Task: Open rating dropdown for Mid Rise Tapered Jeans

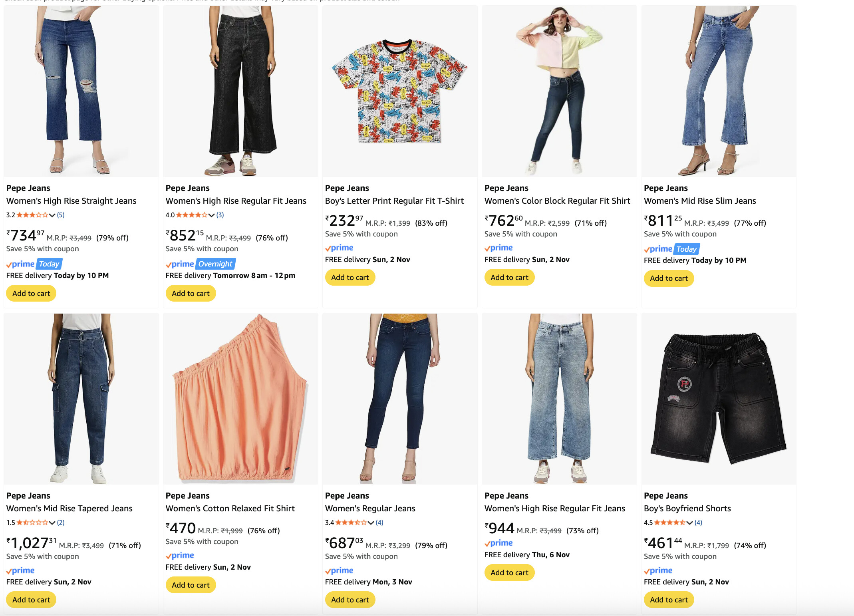Action: pos(52,523)
